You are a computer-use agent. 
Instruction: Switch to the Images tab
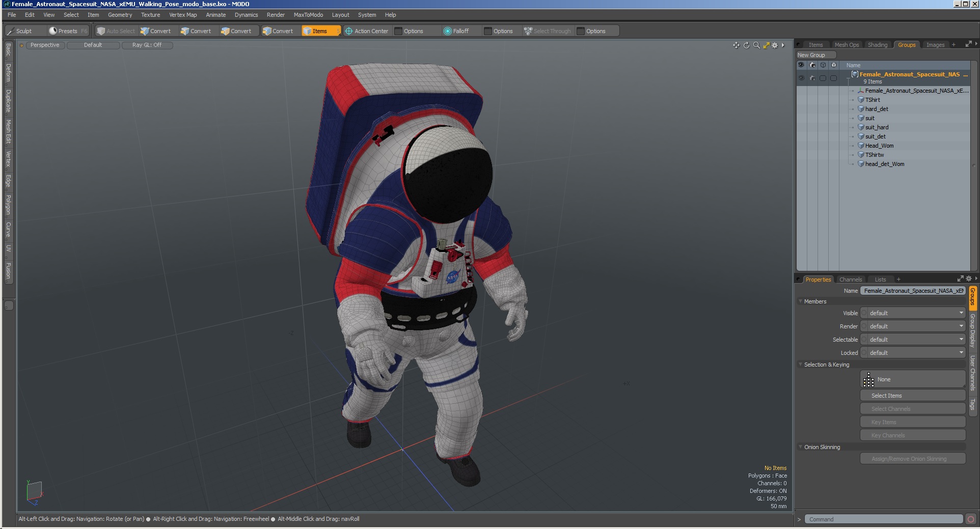click(935, 45)
